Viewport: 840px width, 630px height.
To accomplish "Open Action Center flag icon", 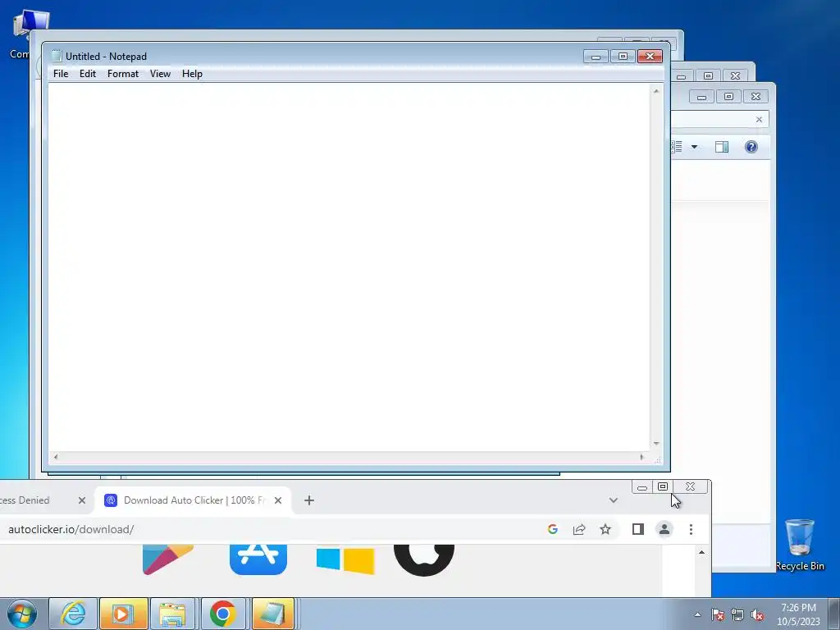I will point(717,614).
